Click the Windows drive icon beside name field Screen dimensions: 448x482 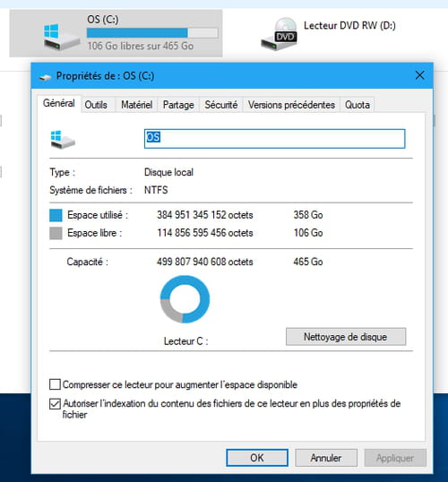(x=63, y=140)
